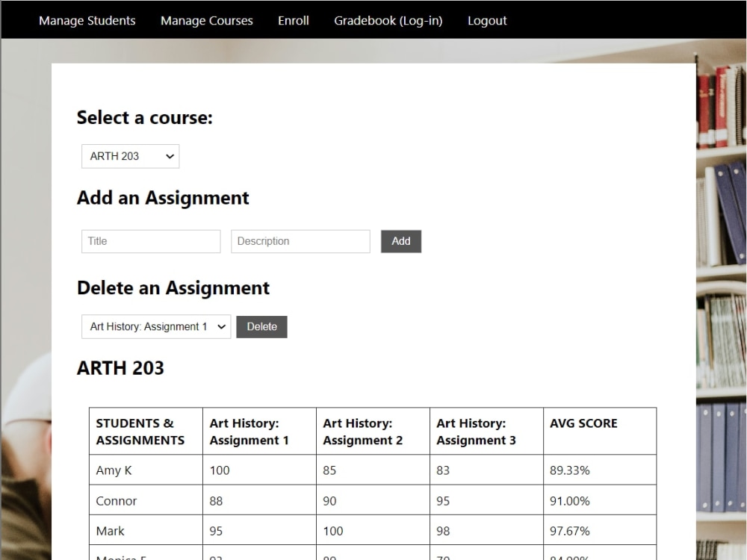This screenshot has height=560, width=747.
Task: Click the Add assignment button
Action: [401, 241]
